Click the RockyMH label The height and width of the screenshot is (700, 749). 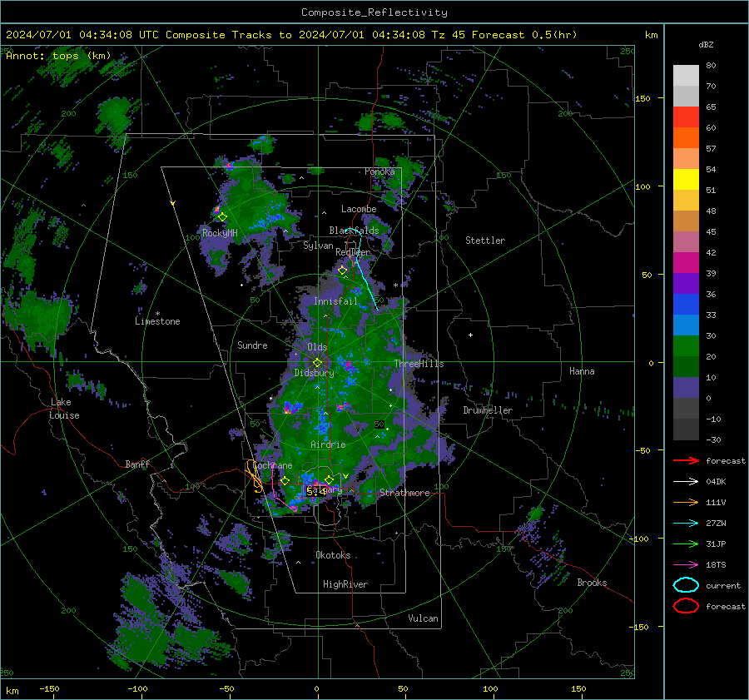(220, 233)
